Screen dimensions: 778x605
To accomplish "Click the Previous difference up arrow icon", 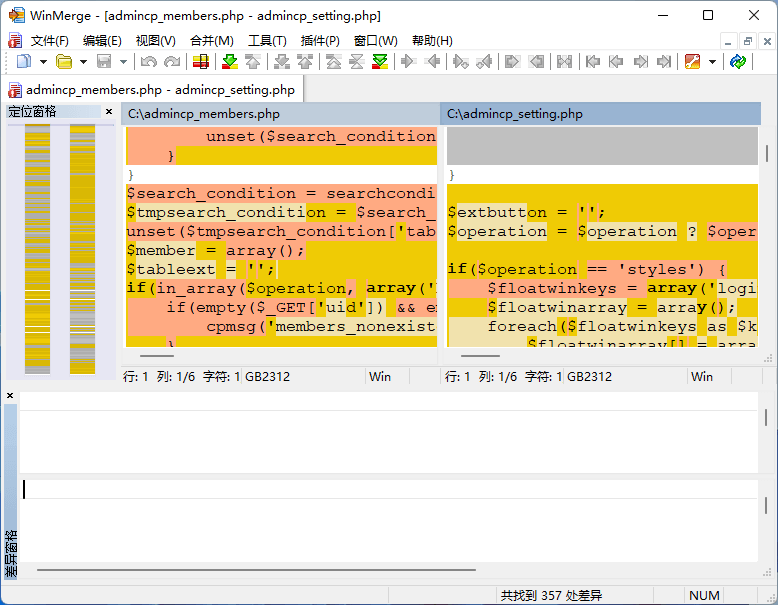I will click(253, 62).
